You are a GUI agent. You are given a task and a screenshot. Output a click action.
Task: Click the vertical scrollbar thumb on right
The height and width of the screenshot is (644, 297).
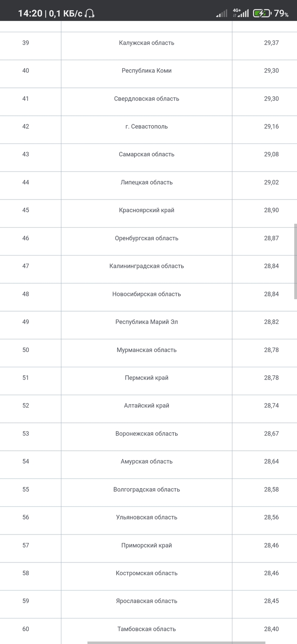click(x=295, y=262)
